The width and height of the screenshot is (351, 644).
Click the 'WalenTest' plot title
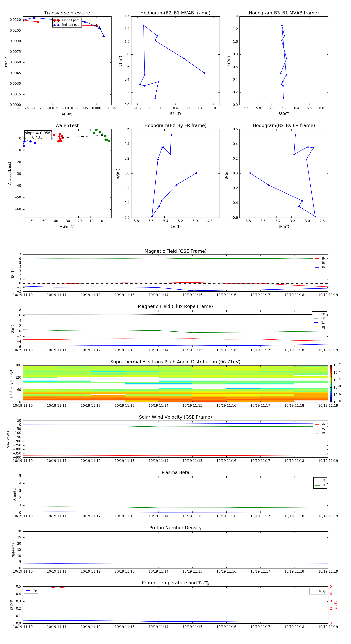pyautogui.click(x=67, y=125)
